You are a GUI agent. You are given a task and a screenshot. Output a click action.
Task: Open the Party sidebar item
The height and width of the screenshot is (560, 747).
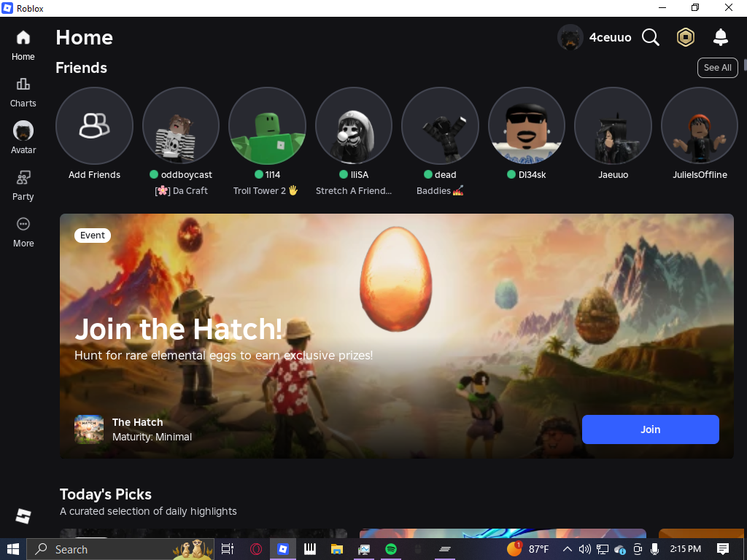point(23,186)
